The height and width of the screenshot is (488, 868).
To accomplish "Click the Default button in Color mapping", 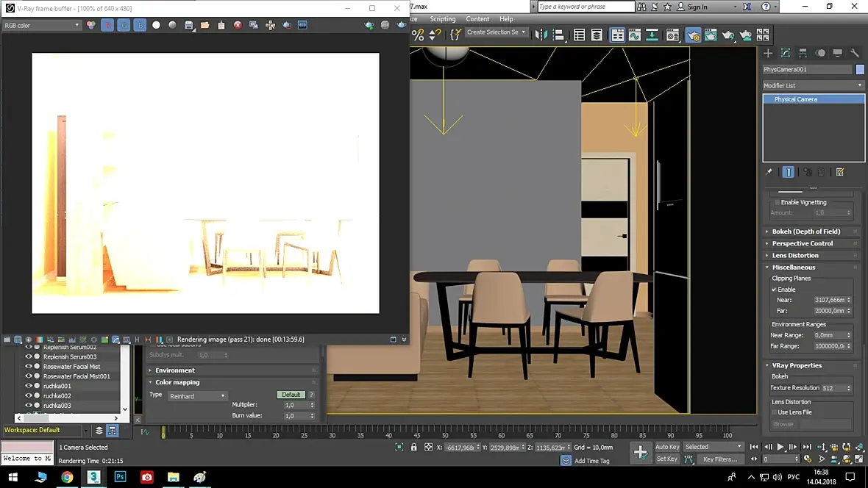I will point(291,395).
